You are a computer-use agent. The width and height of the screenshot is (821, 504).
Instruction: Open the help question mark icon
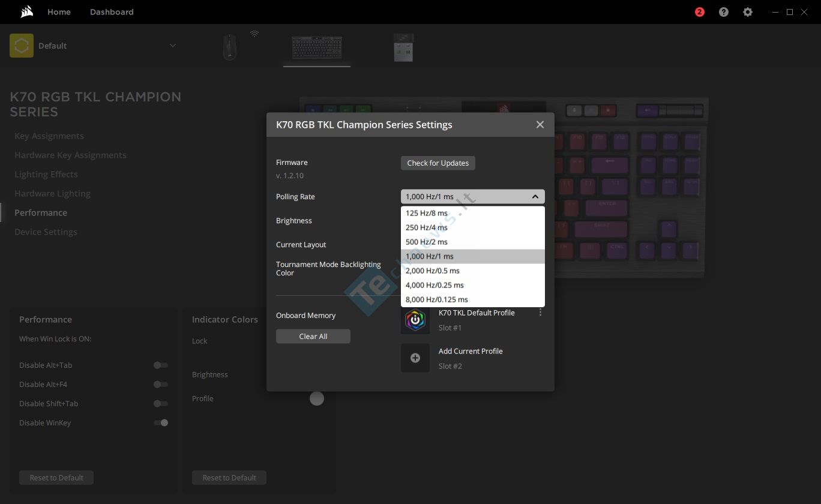(x=724, y=12)
